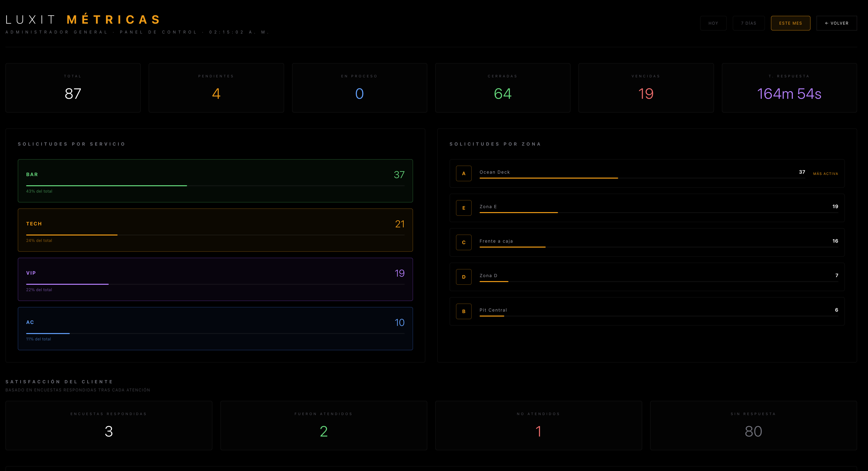
Task: Click the T. Respuesta stat card
Action: (789, 88)
